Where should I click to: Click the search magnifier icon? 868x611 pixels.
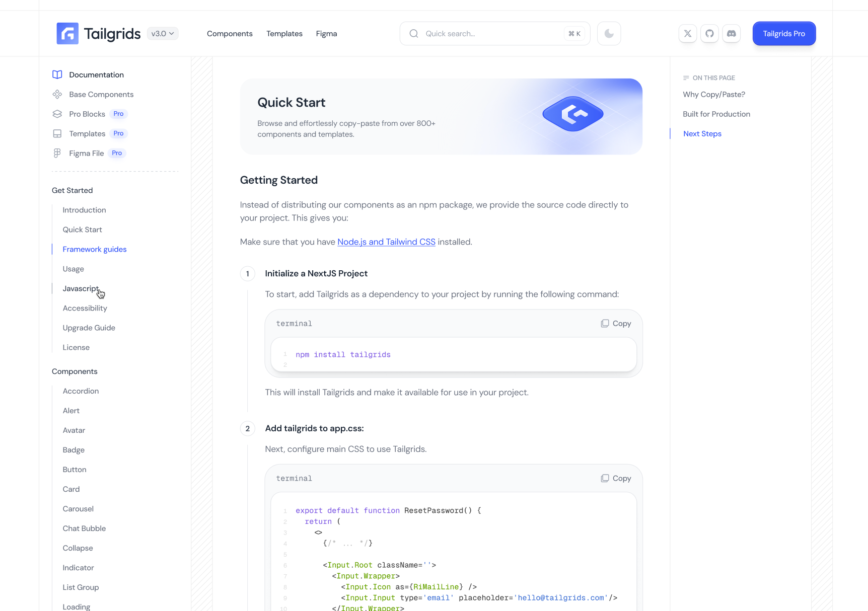(414, 33)
